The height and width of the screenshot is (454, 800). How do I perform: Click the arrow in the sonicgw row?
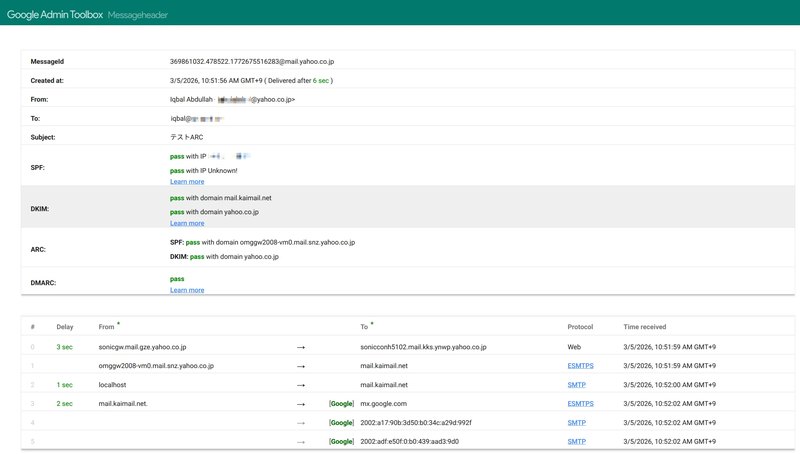click(x=301, y=347)
